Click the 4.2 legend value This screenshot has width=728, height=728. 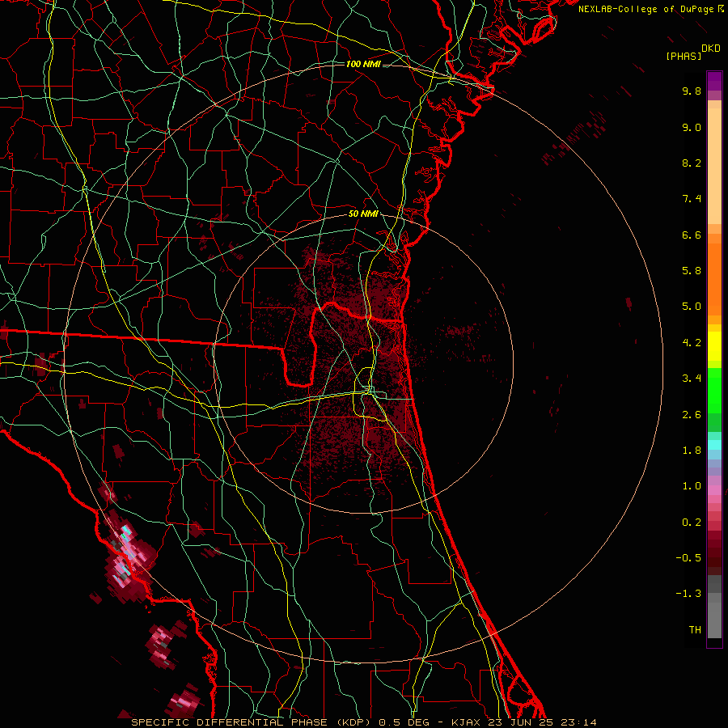click(692, 343)
